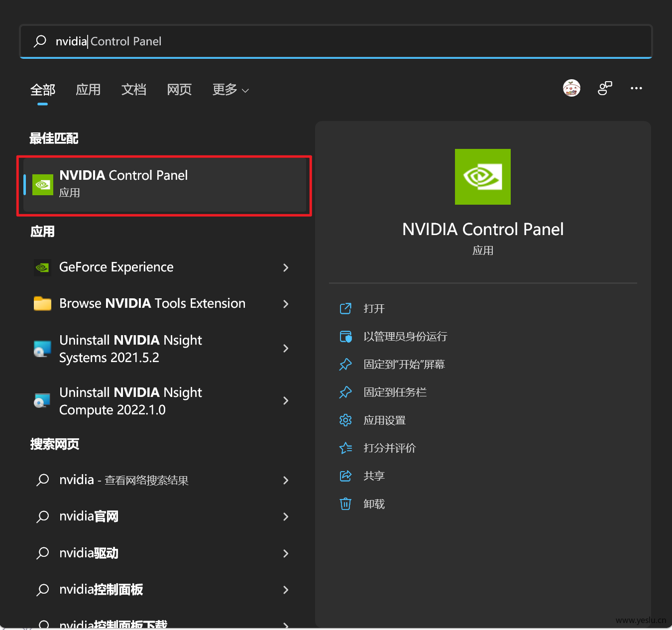672x630 pixels.
Task: Open 应用设置
Action: click(384, 420)
